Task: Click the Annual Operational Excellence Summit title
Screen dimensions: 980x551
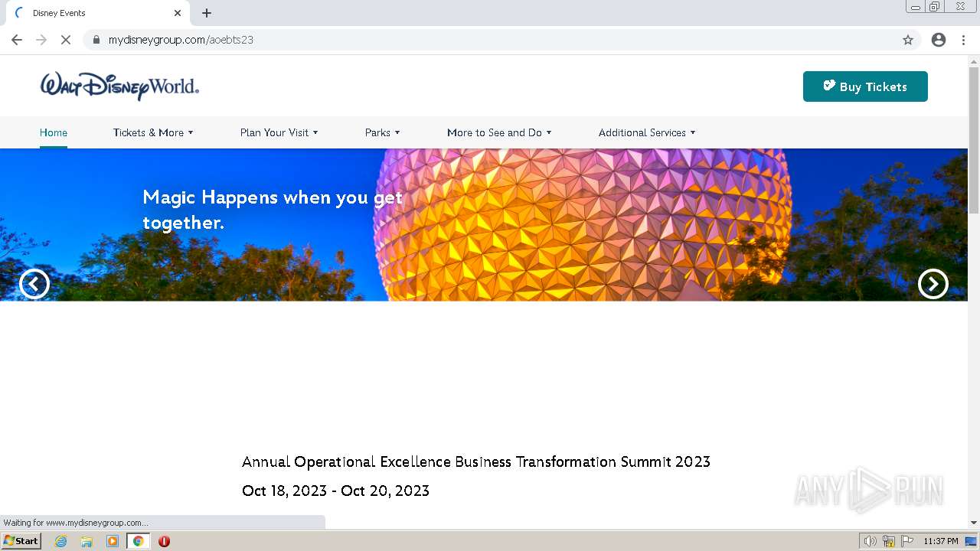Action: click(476, 461)
